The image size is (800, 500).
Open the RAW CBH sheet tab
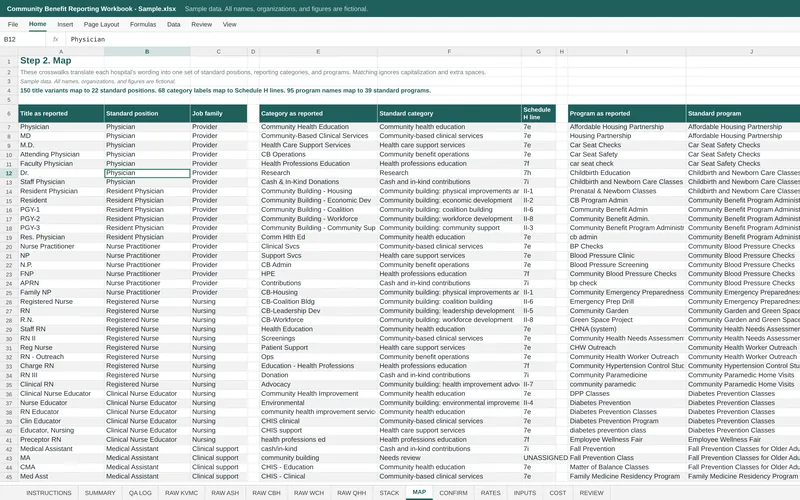(x=266, y=493)
